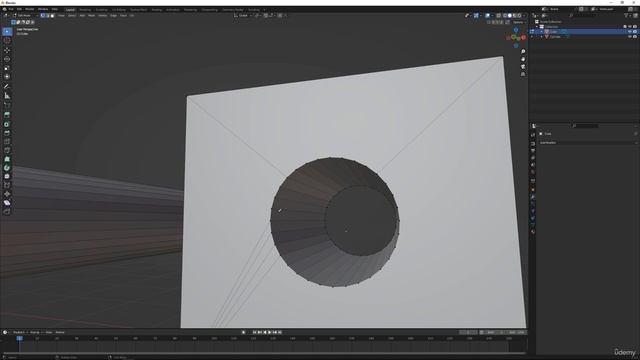Select the Scale tool

coord(7,68)
